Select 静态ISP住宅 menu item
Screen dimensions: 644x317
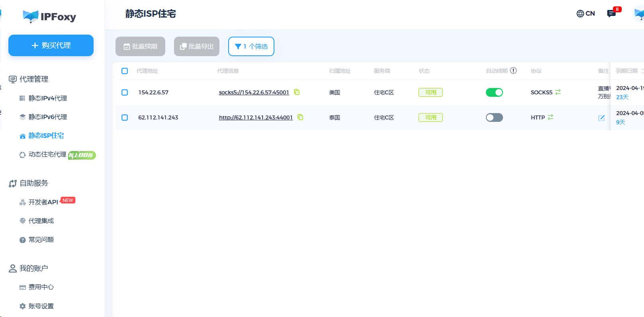click(46, 135)
